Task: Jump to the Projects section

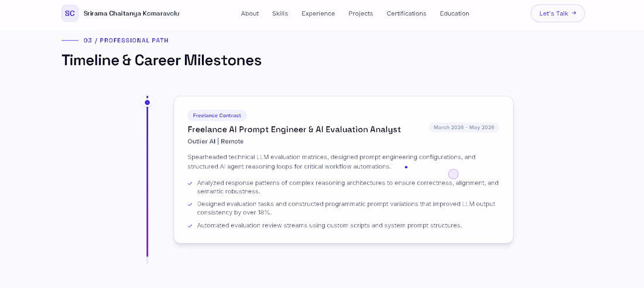Action: pos(361,13)
